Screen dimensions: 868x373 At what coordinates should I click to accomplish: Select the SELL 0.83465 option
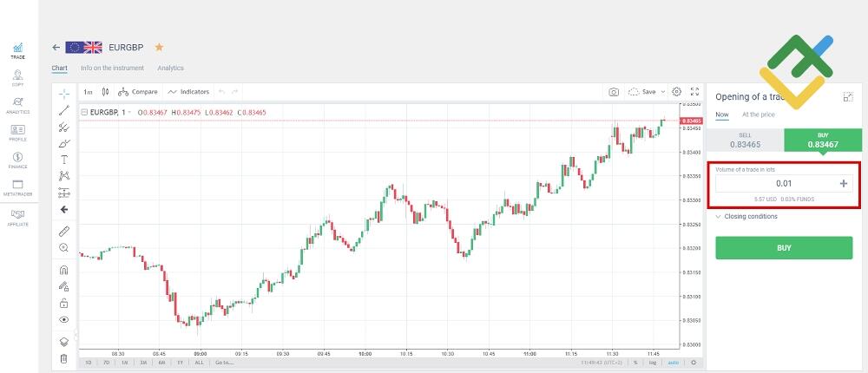[x=745, y=141]
